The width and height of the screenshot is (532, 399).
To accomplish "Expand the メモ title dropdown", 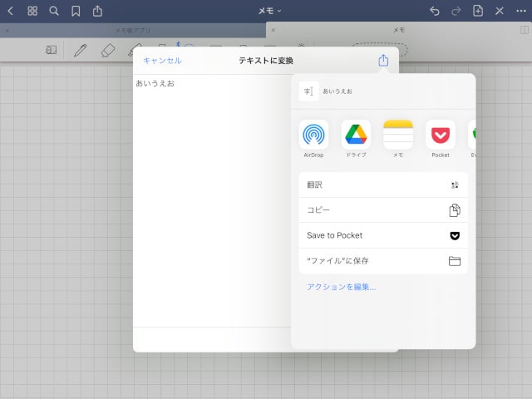I will click(x=269, y=11).
